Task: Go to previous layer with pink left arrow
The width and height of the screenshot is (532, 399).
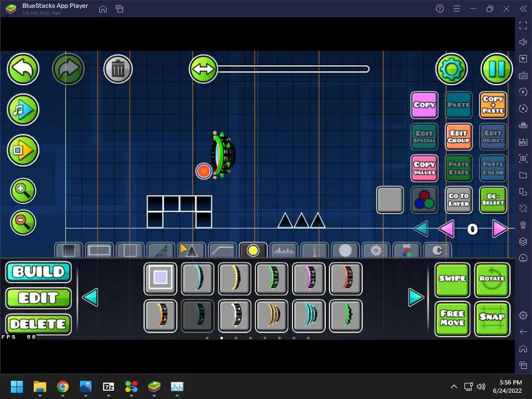Action: [446, 229]
